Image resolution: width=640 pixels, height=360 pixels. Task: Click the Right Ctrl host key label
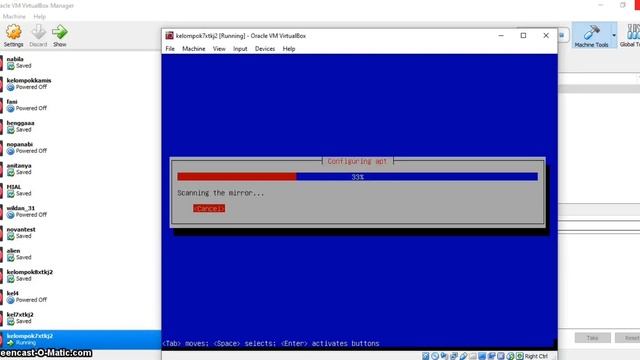[536, 356]
